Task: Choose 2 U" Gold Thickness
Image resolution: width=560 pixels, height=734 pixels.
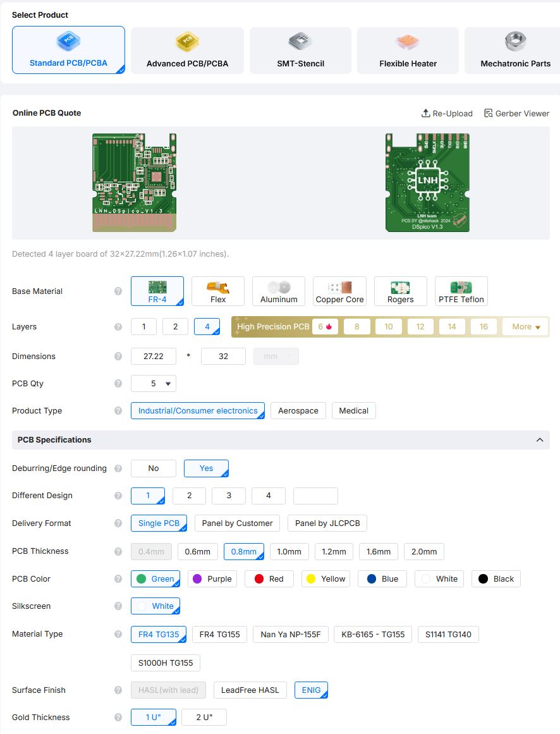Action: click(204, 717)
